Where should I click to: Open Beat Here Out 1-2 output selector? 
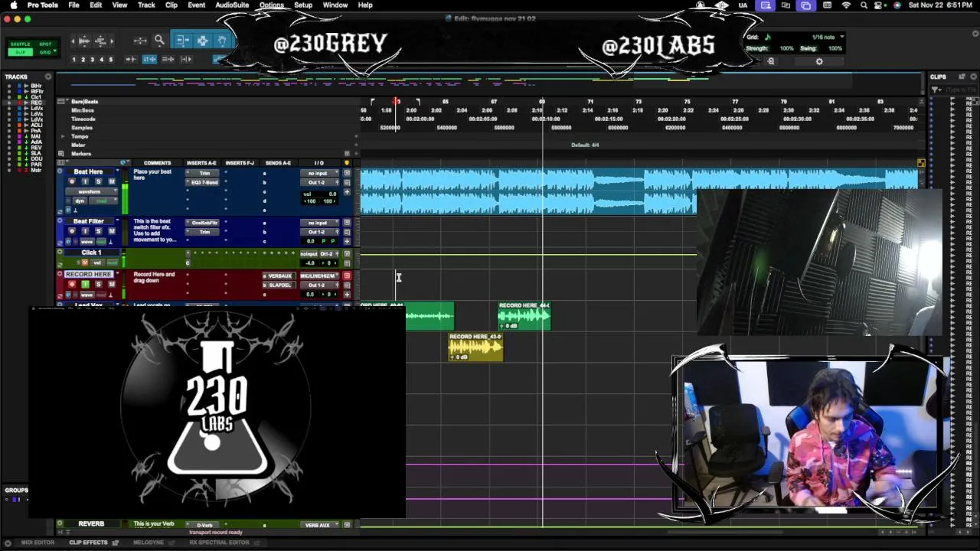(x=318, y=182)
